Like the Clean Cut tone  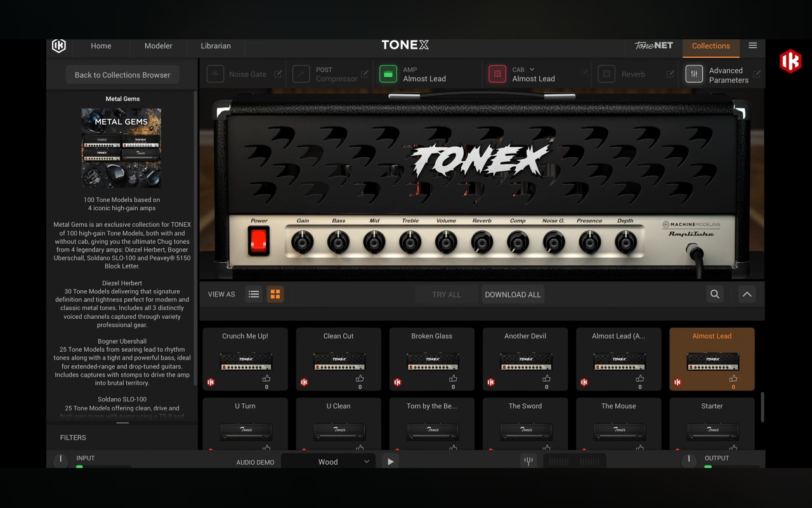(360, 378)
